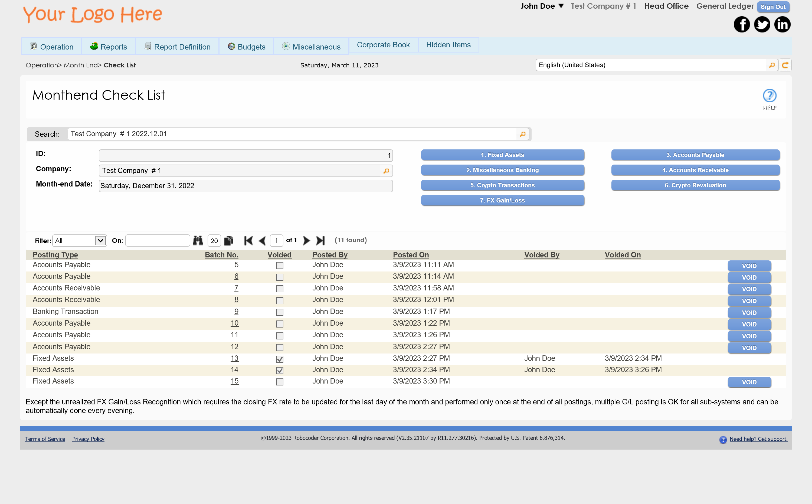The image size is (812, 504).
Task: Open the Facebook social icon
Action: pyautogui.click(x=742, y=24)
